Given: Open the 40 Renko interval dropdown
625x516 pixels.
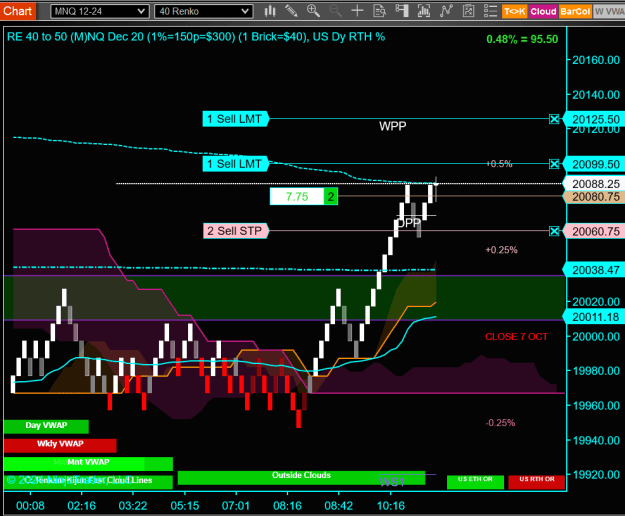Looking at the screenshot, I should tap(203, 12).
